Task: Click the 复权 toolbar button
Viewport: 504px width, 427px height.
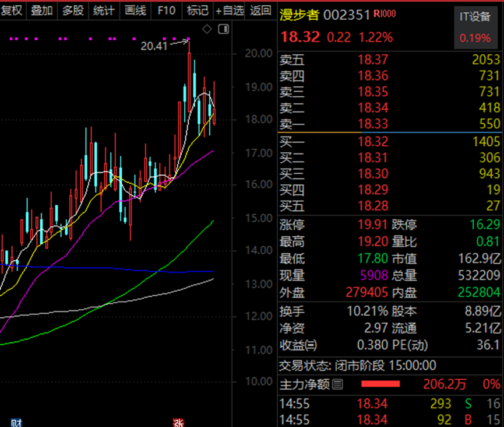Action: [x=12, y=10]
